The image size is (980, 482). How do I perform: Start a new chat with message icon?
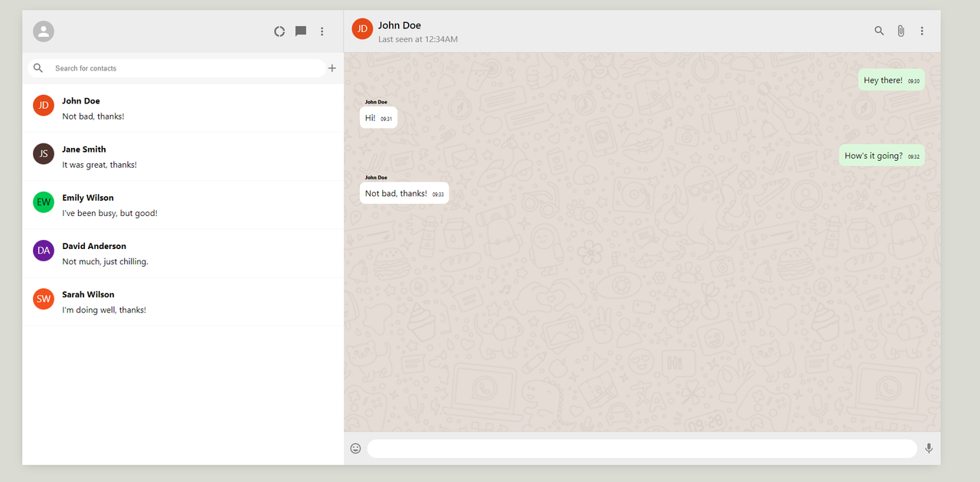[301, 31]
